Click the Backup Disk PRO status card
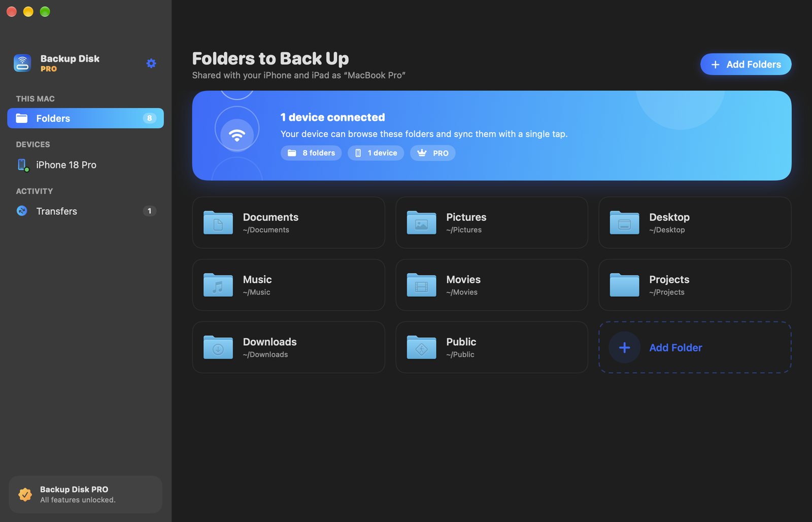This screenshot has height=522, width=812. click(x=85, y=495)
